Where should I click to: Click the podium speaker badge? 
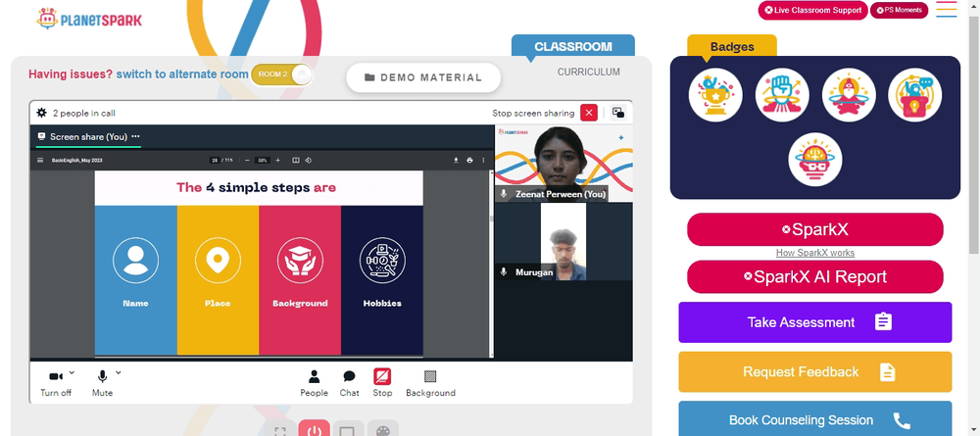coord(915,95)
